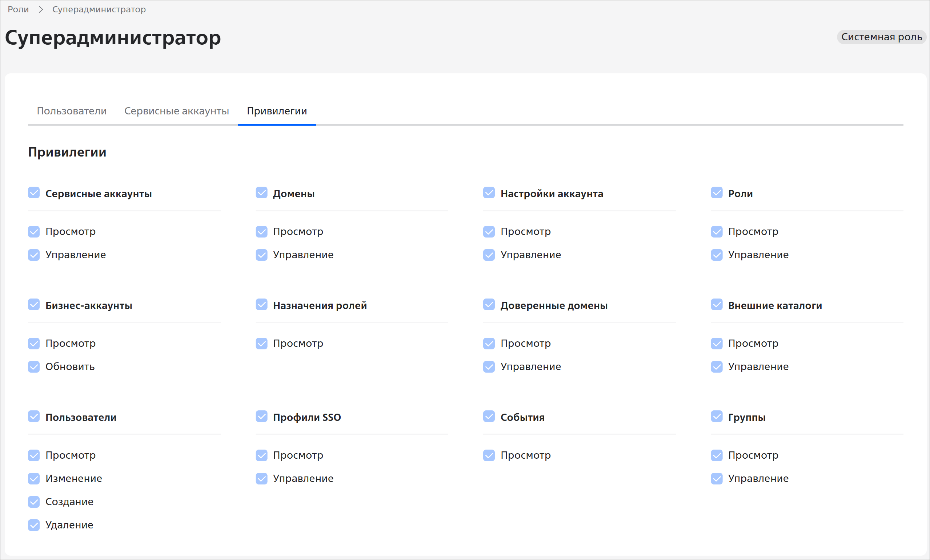Uncheck Изменение under Пользователи privileges
930x560 pixels.
click(33, 479)
